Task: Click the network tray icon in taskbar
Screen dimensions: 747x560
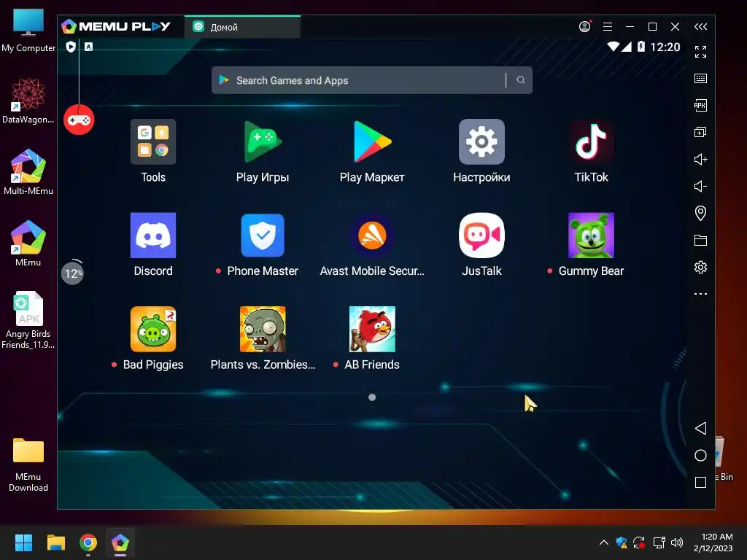Action: click(659, 542)
